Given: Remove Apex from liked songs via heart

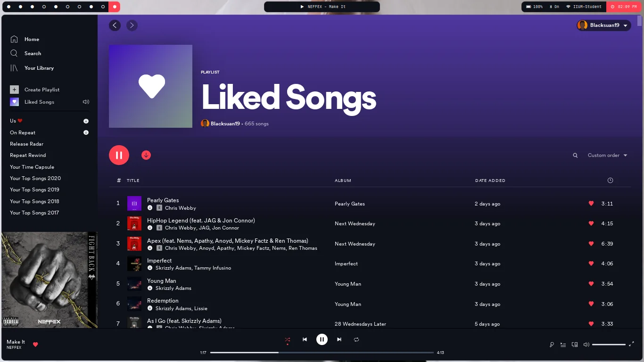Looking at the screenshot, I should point(591,244).
